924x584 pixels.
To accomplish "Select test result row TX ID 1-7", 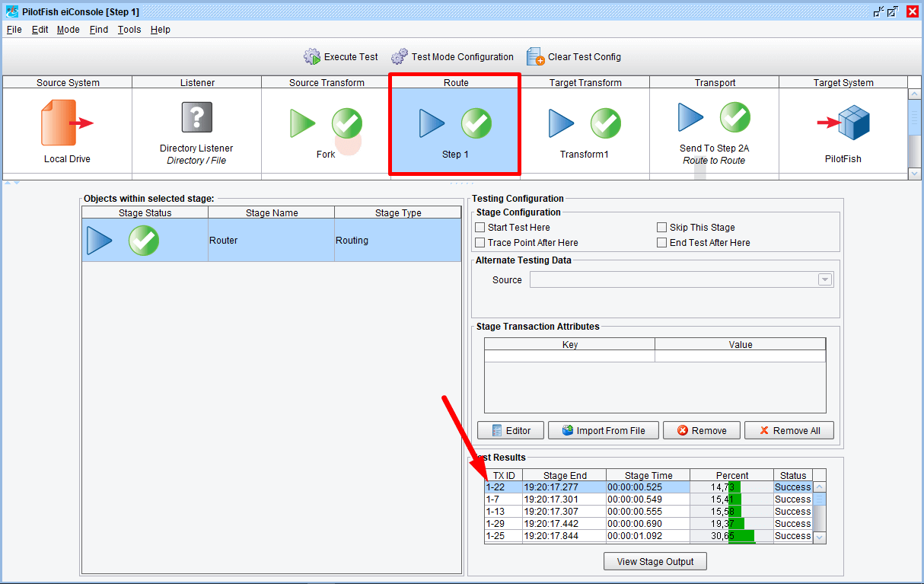I will (648, 499).
